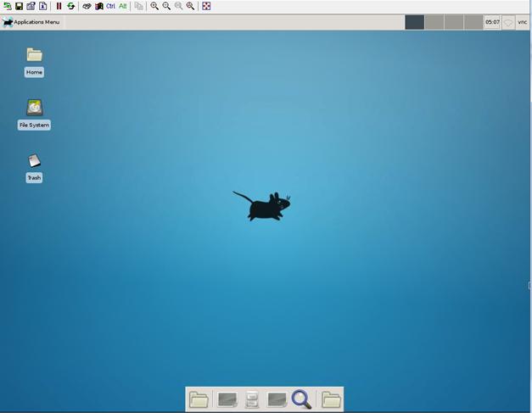Click the 05:07 clock in panel

click(x=492, y=22)
